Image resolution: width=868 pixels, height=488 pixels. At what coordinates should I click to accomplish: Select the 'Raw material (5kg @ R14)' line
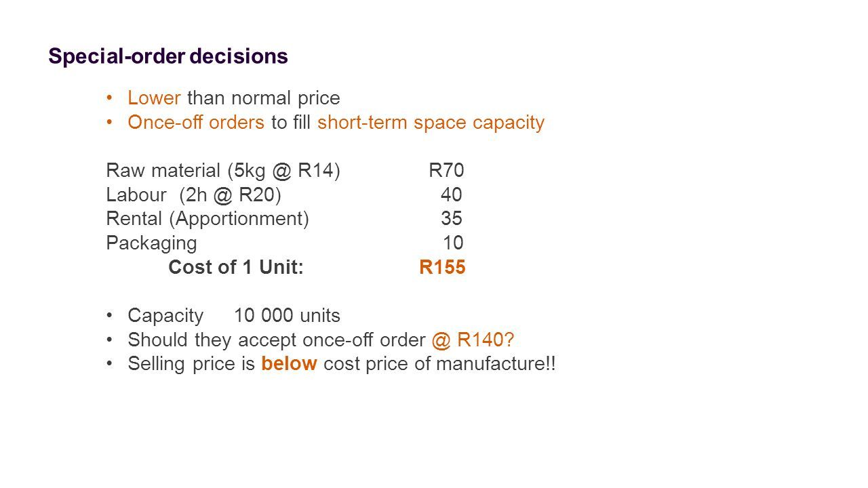tap(223, 171)
